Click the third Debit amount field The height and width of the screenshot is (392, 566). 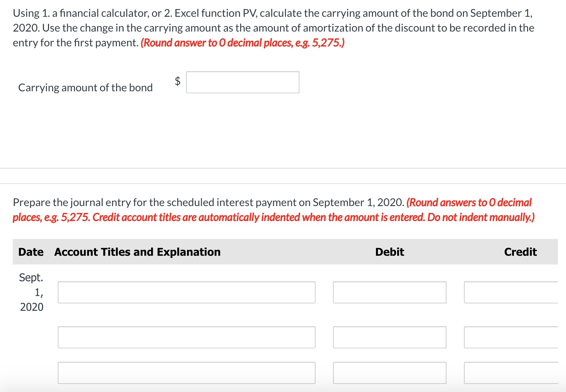click(x=389, y=373)
